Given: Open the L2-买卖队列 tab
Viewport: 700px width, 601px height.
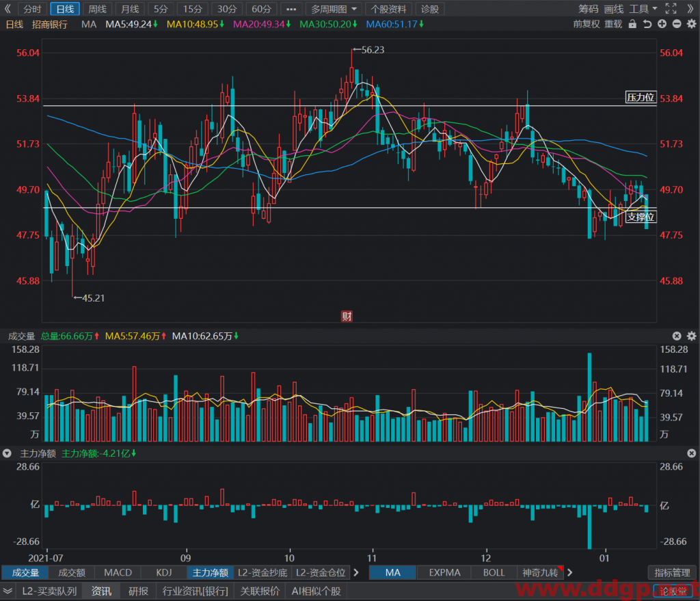Looking at the screenshot, I should (49, 591).
